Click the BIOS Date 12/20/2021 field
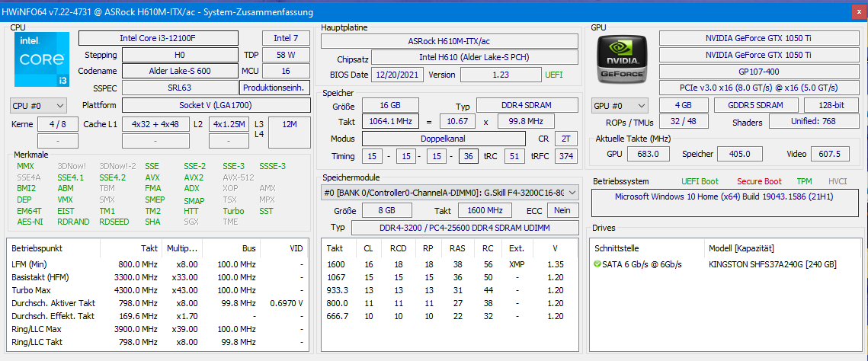Viewport: 868px width, 361px height. coord(398,75)
